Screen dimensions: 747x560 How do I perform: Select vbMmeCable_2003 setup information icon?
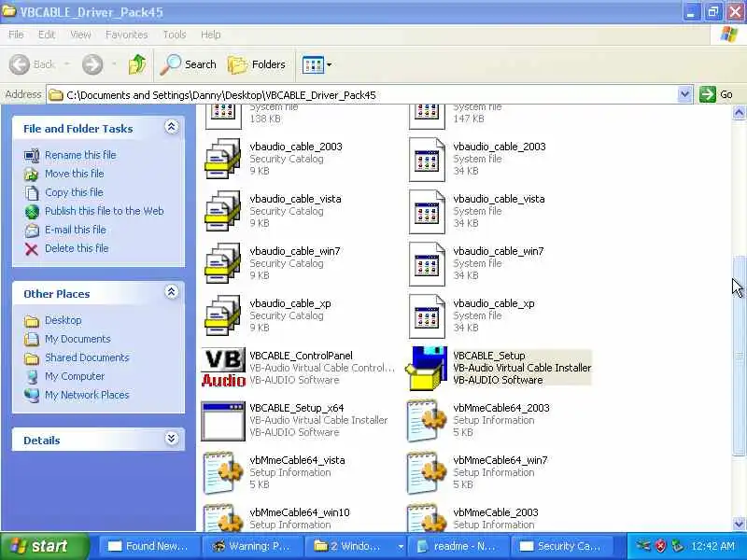[x=427, y=518]
